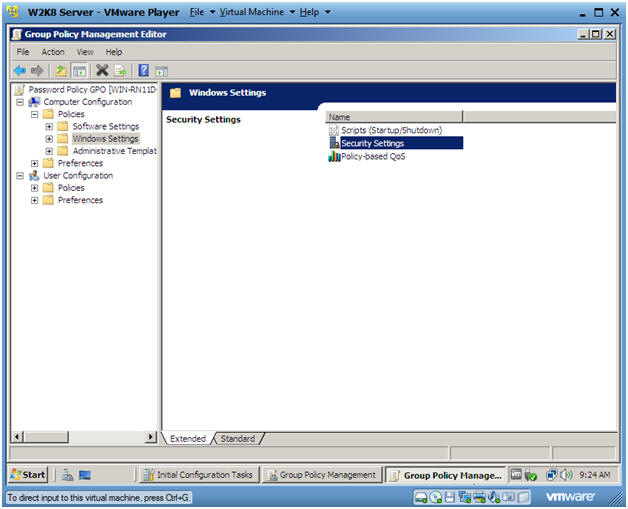628x509 pixels.
Task: Open the VMware Player Help menu
Action: (314, 12)
